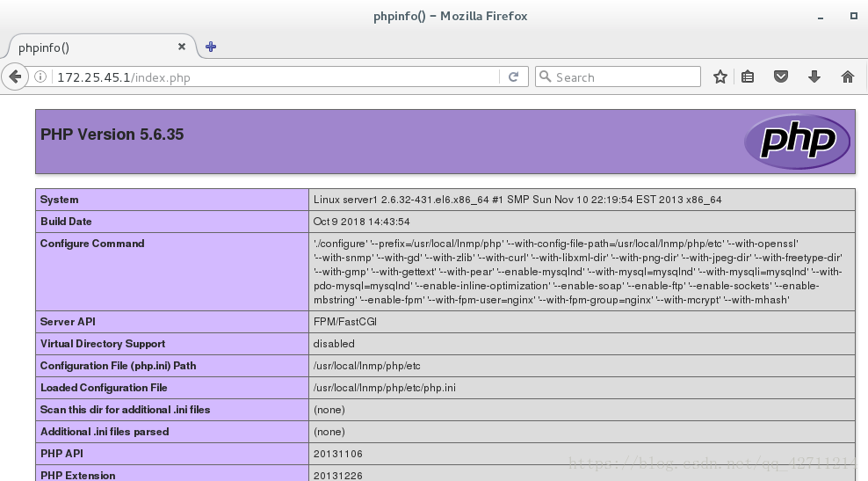Screen dimensions: 868x481
Task: Select (none) value for Scan this dir row
Action: [329, 410]
